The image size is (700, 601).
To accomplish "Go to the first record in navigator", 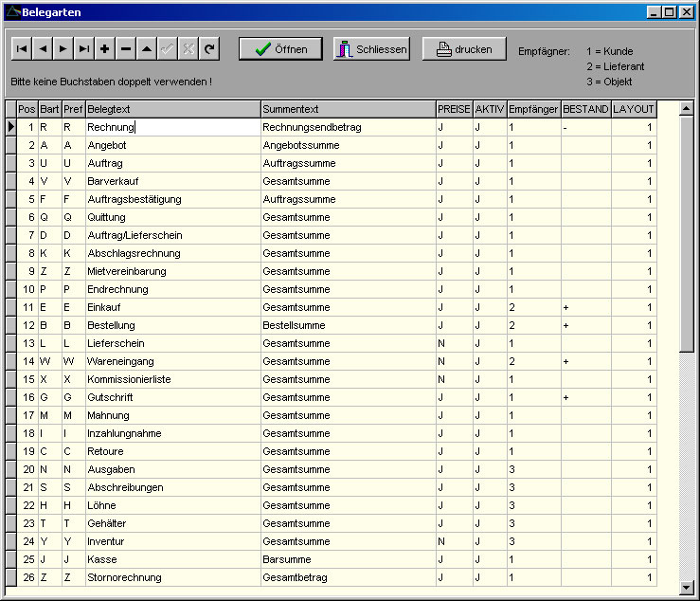I will point(22,48).
